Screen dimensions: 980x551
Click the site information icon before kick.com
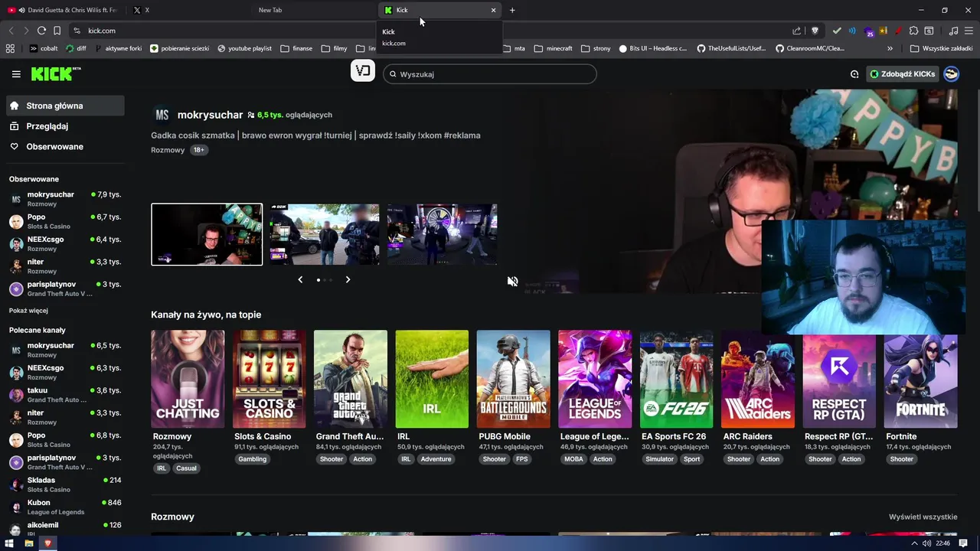(77, 31)
